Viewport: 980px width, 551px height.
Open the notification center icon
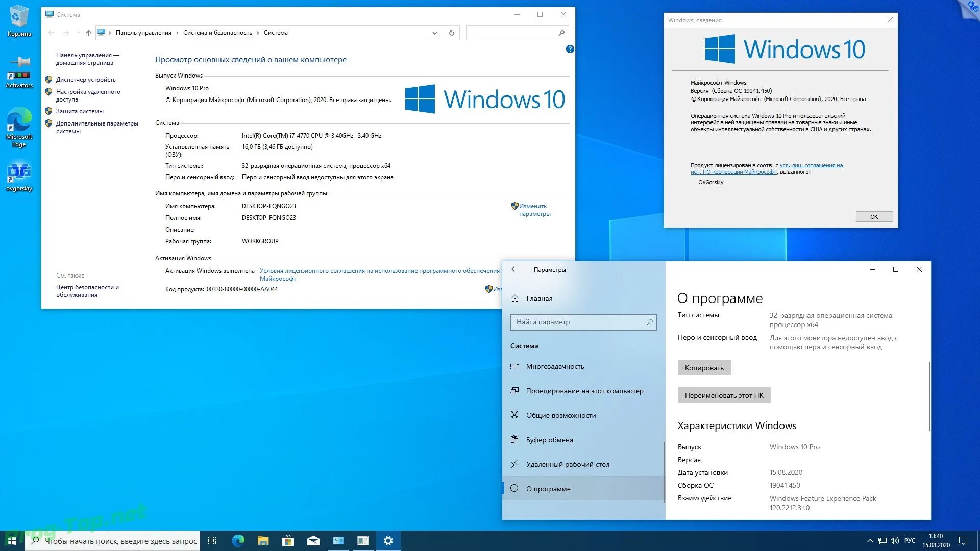click(x=963, y=541)
